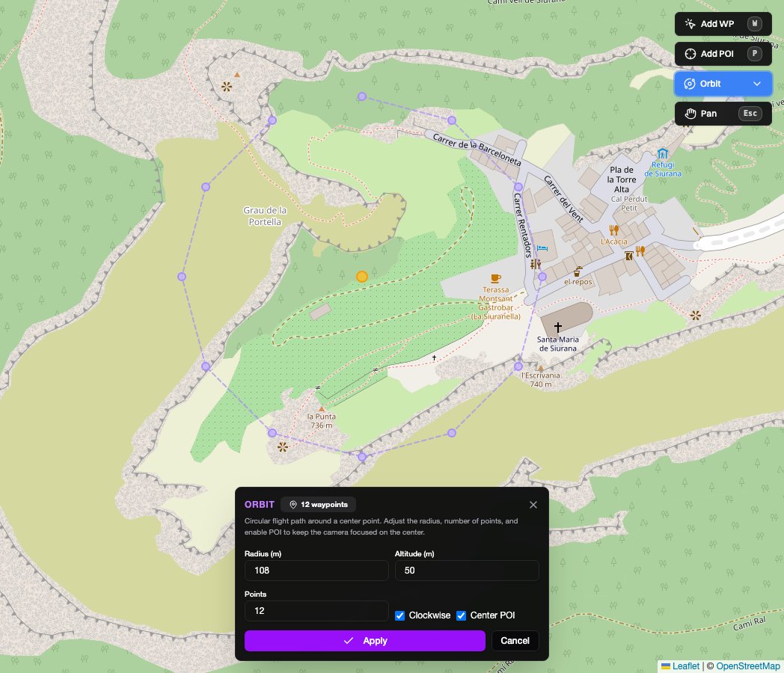Screen dimensions: 784x673
Task: Select the Pan hand icon
Action: (x=690, y=113)
